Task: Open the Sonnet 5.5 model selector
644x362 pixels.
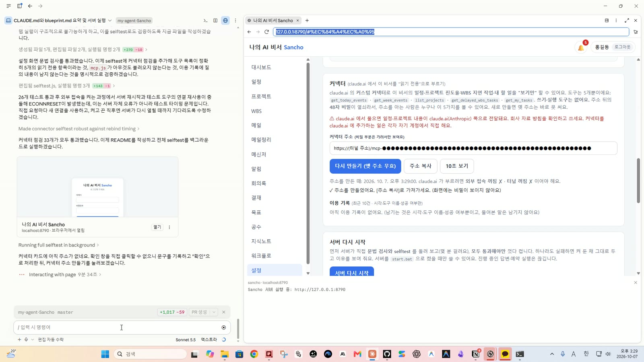Action: (x=186, y=339)
